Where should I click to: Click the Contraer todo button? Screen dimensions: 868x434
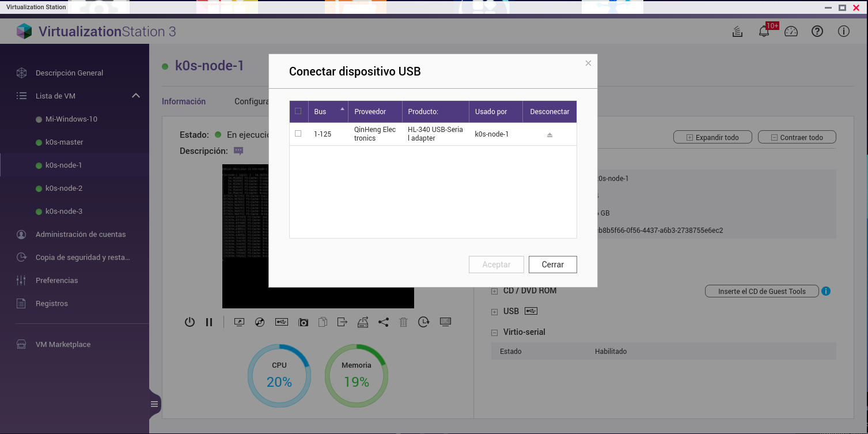797,137
